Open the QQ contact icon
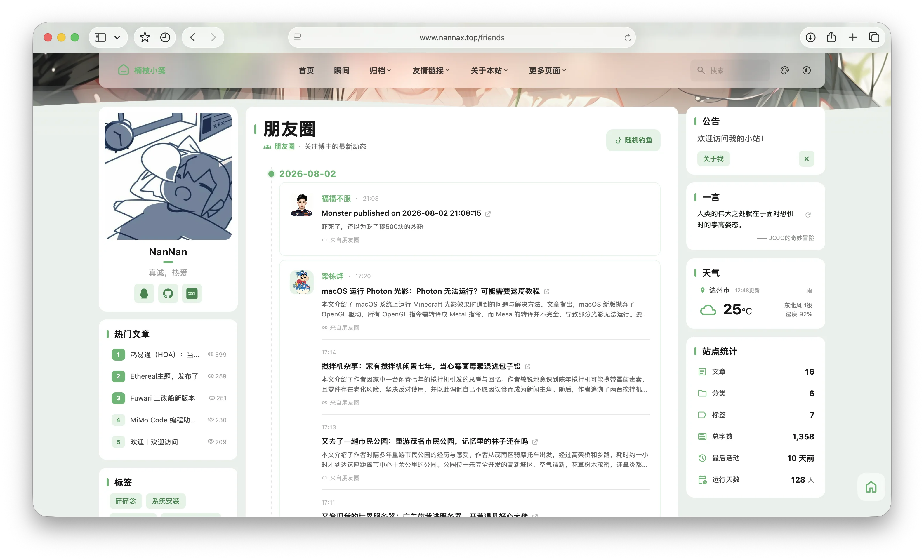Screen dimensions: 924x560 point(144,293)
